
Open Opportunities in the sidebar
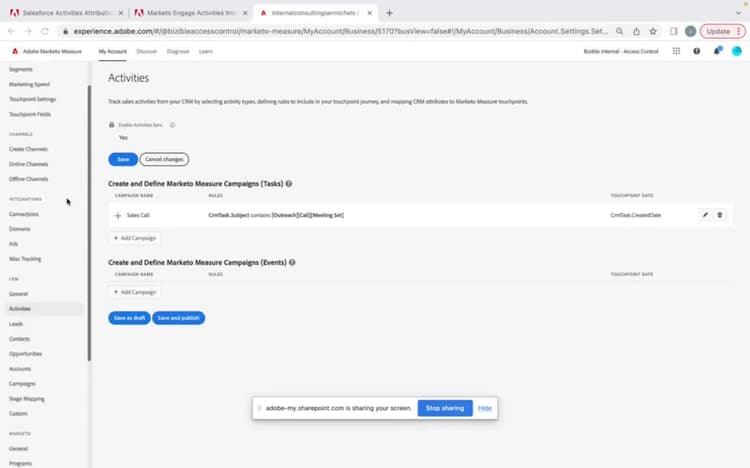click(x=25, y=354)
